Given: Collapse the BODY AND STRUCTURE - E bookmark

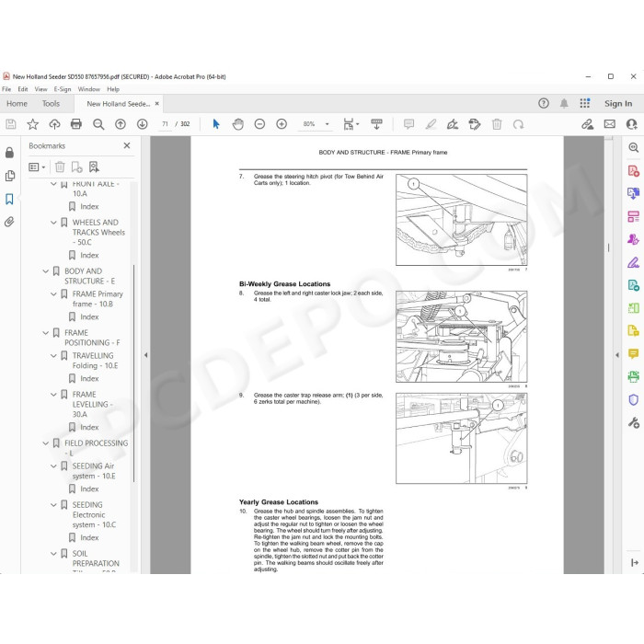Looking at the screenshot, I should point(46,271).
